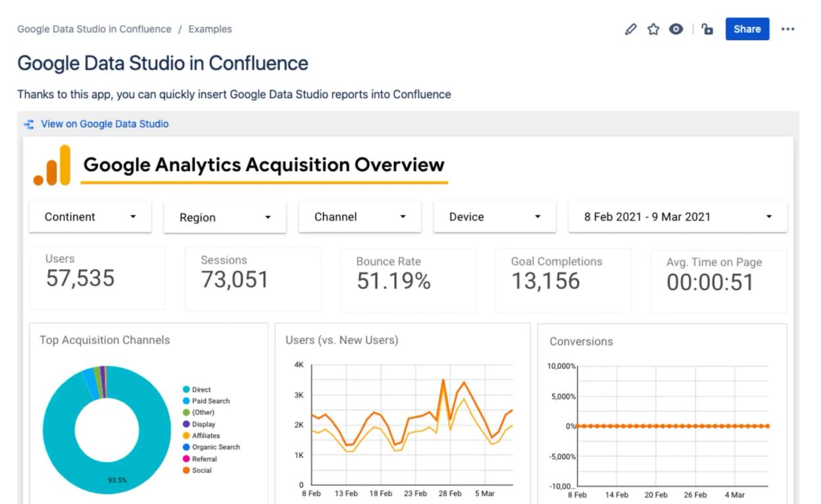821x504 pixels.
Task: Click the blue Share button
Action: [747, 29]
